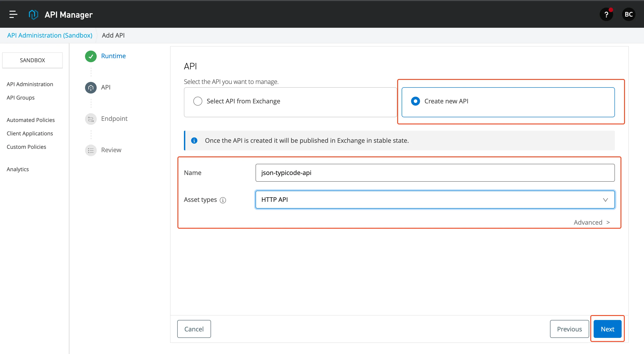This screenshot has width=644, height=354.
Task: Open API Administration in the sidebar
Action: pos(30,84)
